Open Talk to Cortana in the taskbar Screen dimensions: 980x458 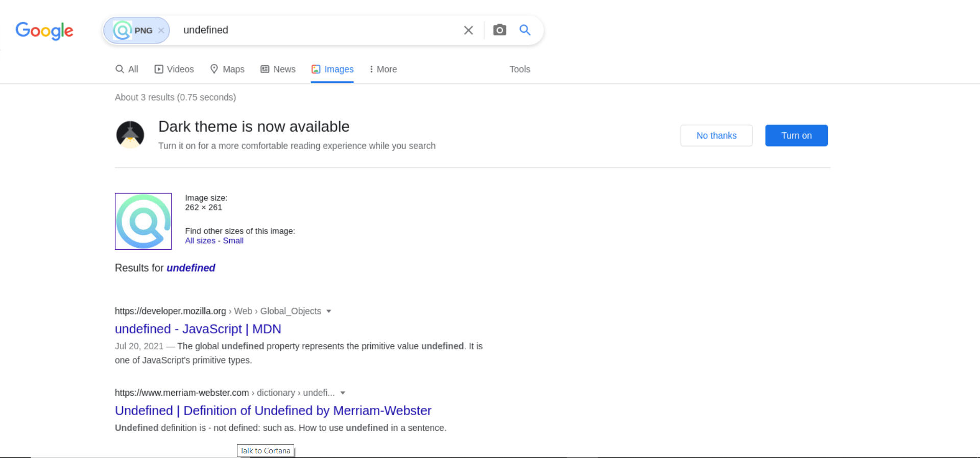click(x=265, y=451)
